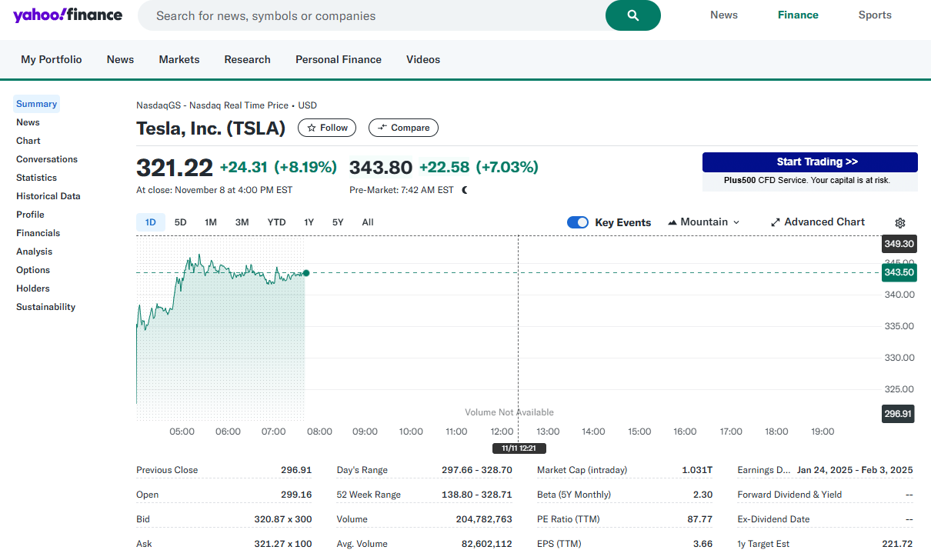The height and width of the screenshot is (560, 931).
Task: Select the YTD chart range
Action: click(x=276, y=222)
